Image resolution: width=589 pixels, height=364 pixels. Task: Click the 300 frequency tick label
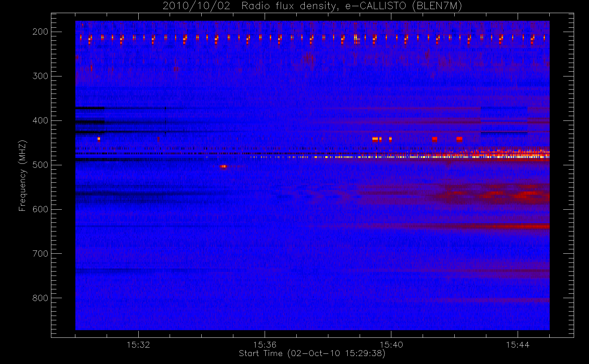(x=40, y=76)
